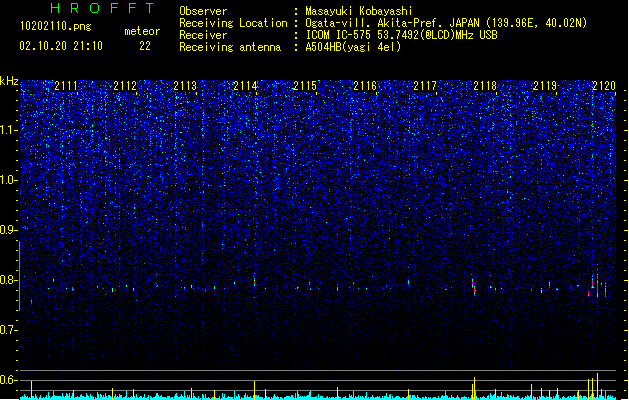
Task: Click the yellow power spike under 2114
Action: coord(254,390)
